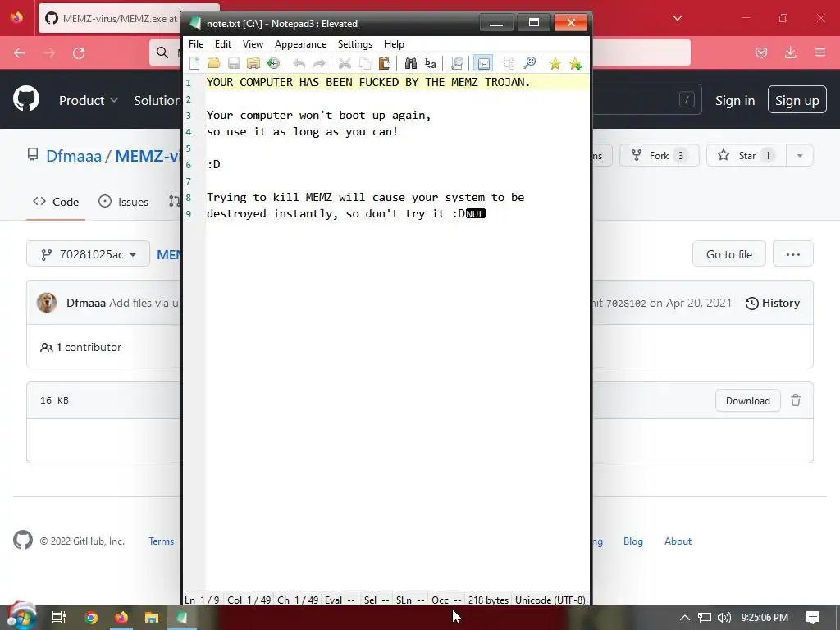The height and width of the screenshot is (630, 840).
Task: Click the Paste clipboard icon in Notepad3
Action: (x=384, y=63)
